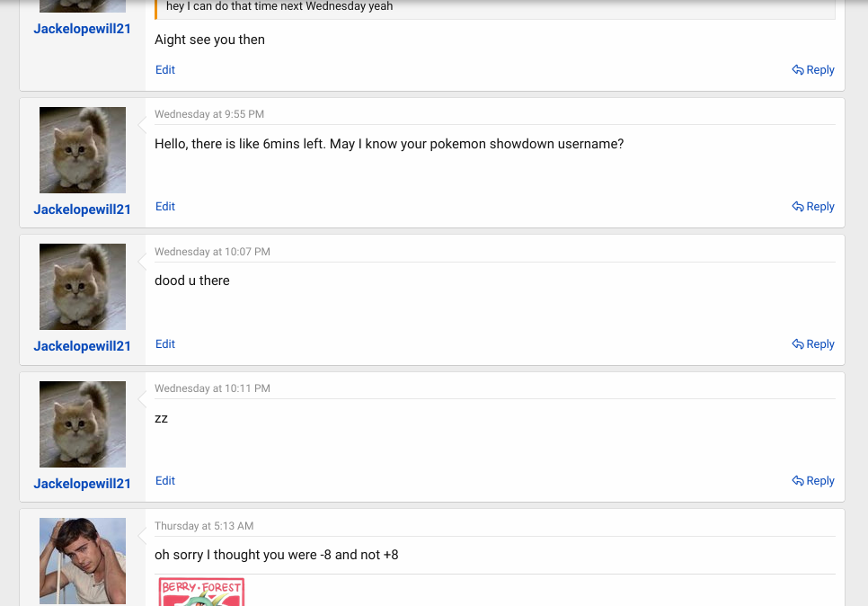Viewport: 868px width, 606px height.
Task: Open Jackelopewill21's kitten avatar on the 9:55 PM post
Action: coord(82,149)
